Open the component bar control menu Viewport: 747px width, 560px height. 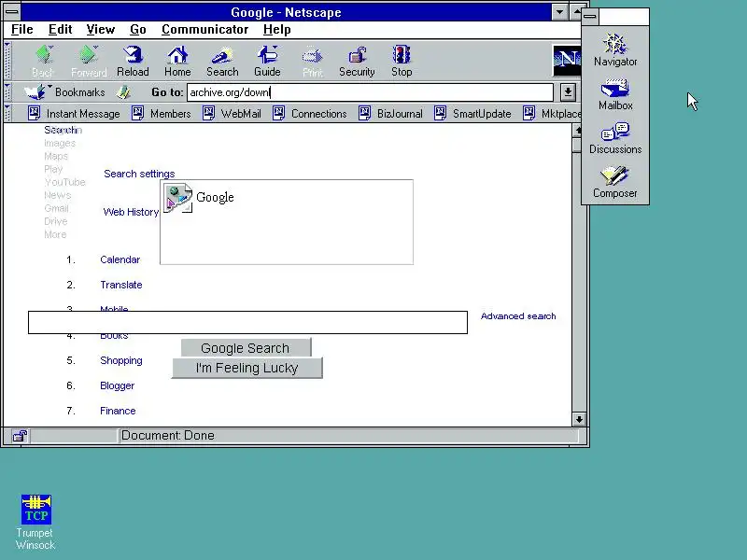point(590,17)
